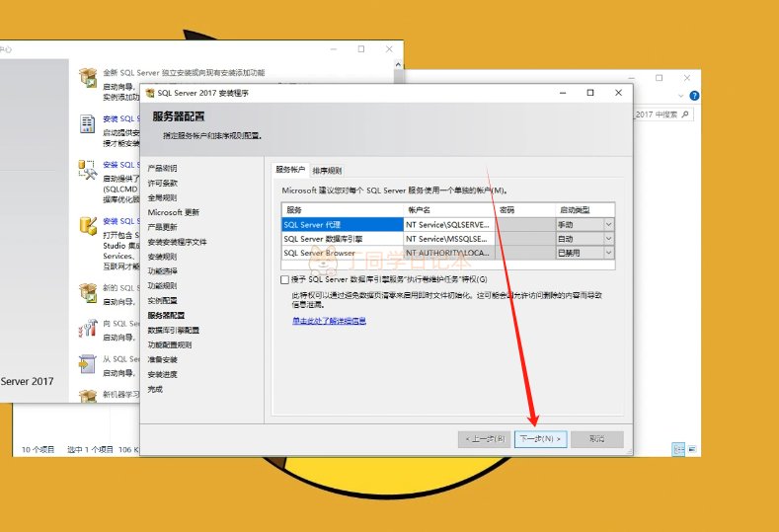Select the 服务帐户 tab
Screen dimensions: 779x532
click(x=290, y=170)
